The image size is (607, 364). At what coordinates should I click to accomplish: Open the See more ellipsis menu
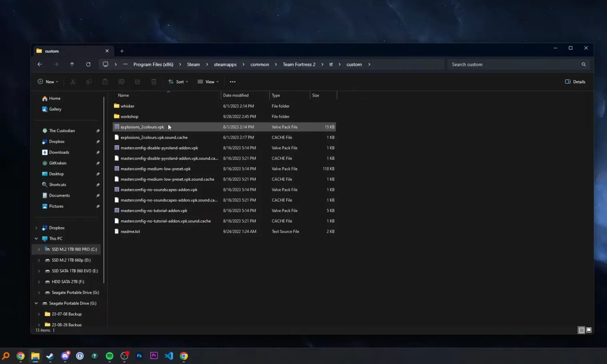pyautogui.click(x=233, y=82)
